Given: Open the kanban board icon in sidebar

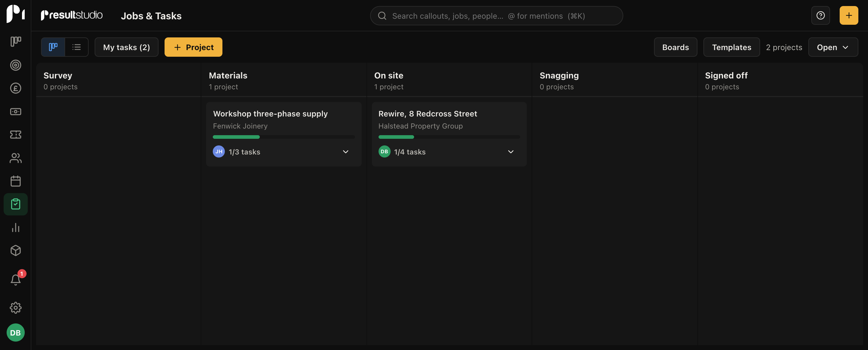Looking at the screenshot, I should (x=15, y=41).
